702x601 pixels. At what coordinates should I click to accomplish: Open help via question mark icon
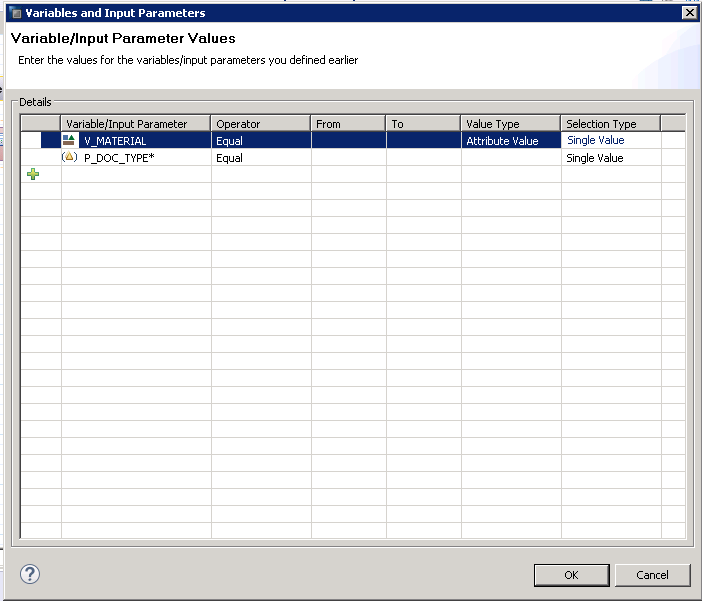tap(30, 574)
